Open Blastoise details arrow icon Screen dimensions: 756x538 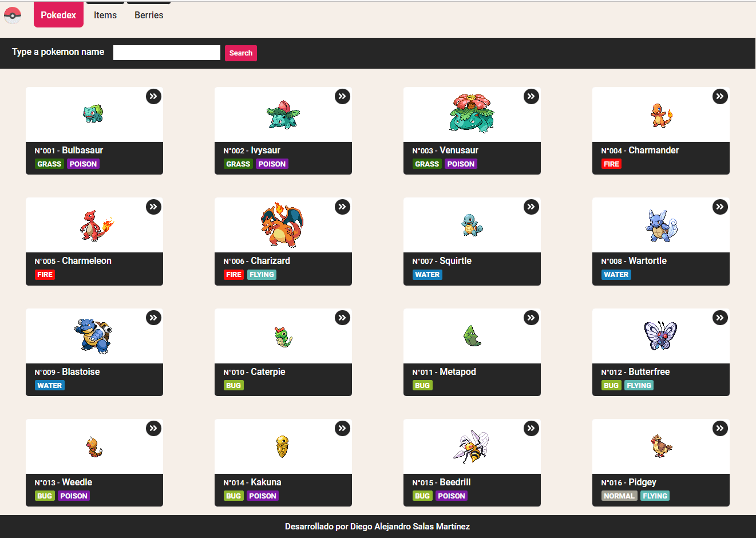153,318
